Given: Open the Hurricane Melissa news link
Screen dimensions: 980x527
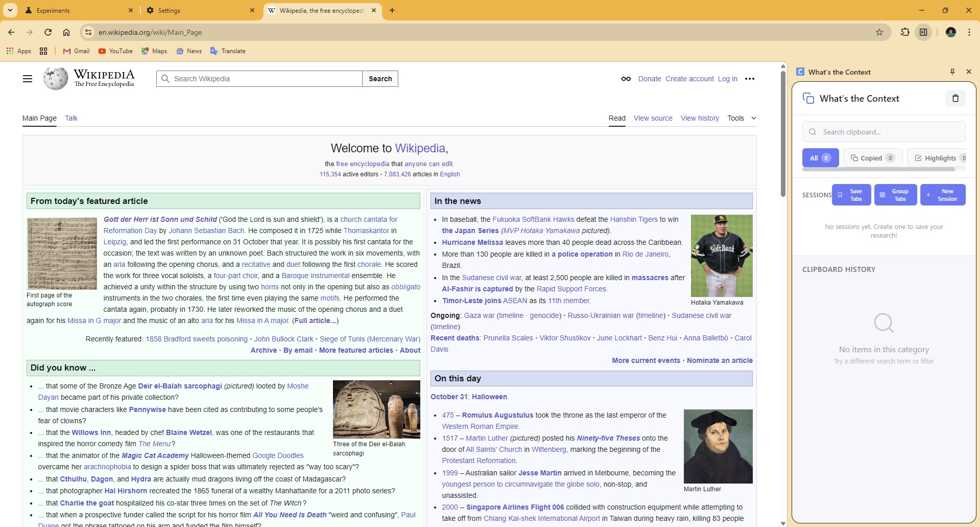Looking at the screenshot, I should [x=472, y=242].
